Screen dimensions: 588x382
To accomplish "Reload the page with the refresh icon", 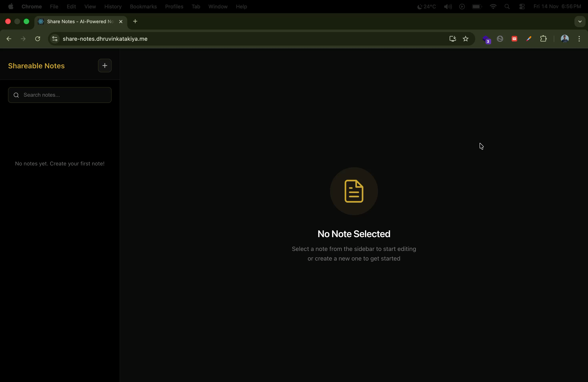I will (x=37, y=39).
